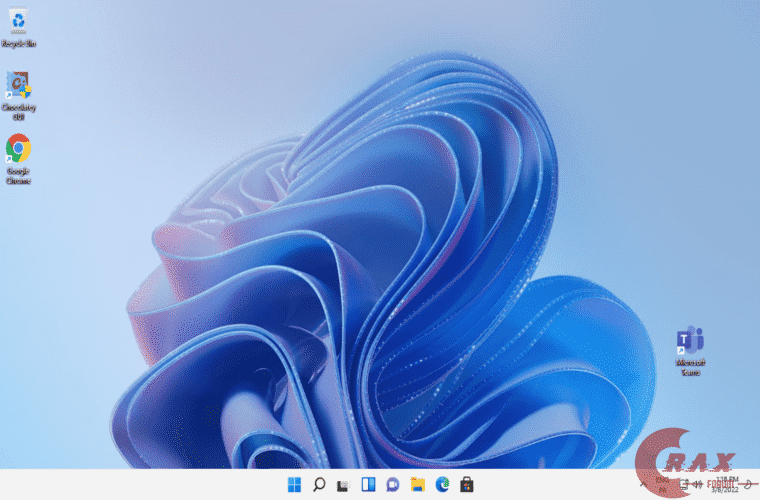Open the clock and date calendar

(725, 484)
